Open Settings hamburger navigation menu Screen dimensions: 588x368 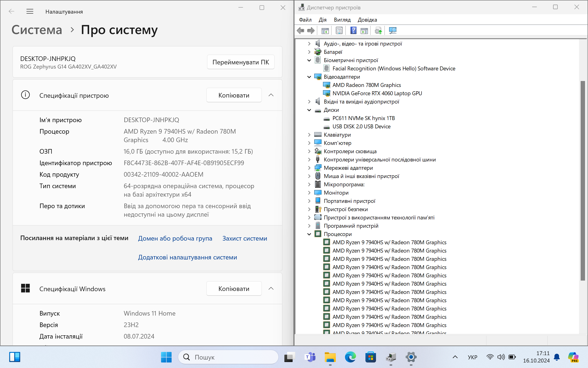click(x=30, y=11)
